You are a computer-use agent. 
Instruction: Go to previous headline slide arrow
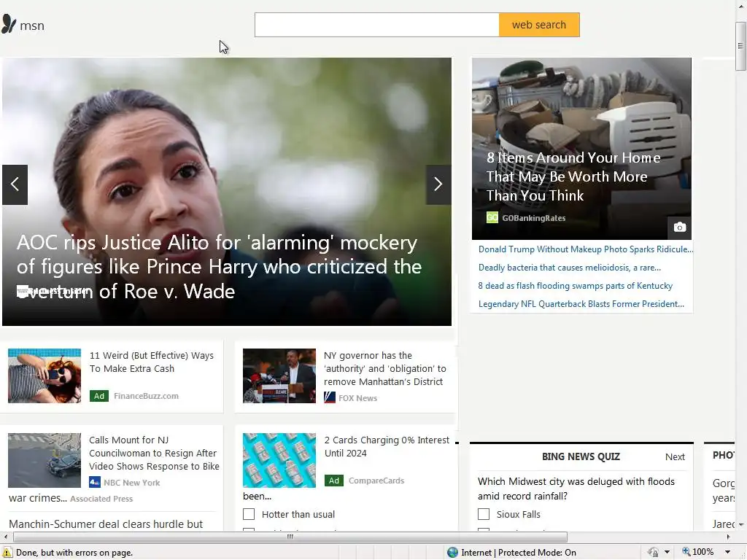[x=15, y=184]
